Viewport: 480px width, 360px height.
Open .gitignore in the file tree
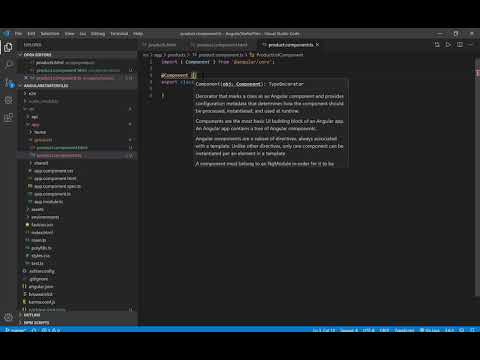[77, 279]
